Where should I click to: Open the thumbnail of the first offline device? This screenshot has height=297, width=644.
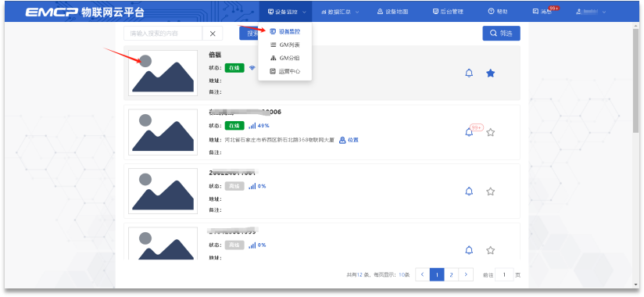coord(163,191)
